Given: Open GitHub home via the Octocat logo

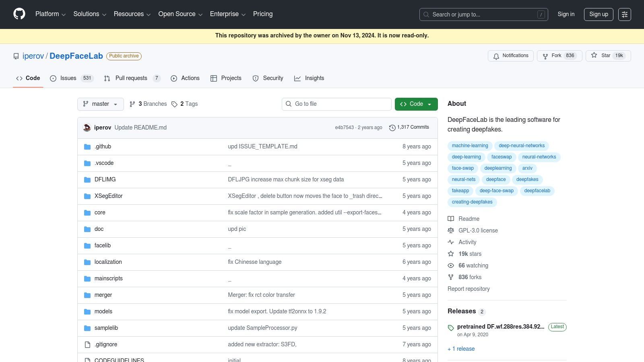Looking at the screenshot, I should click(x=19, y=14).
